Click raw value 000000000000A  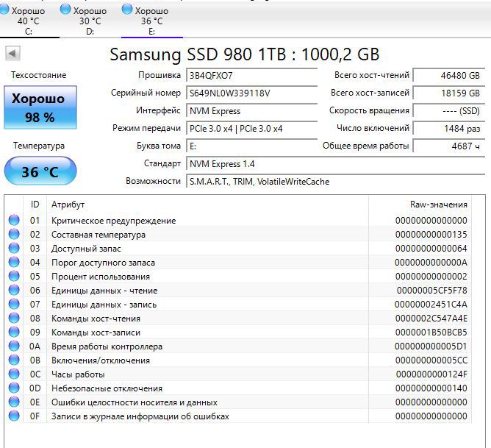tap(431, 262)
